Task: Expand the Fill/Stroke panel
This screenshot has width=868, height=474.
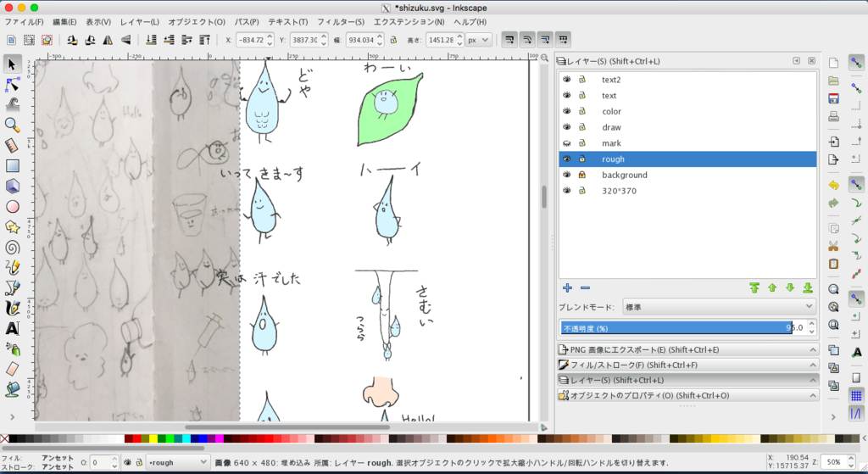Action: point(687,365)
